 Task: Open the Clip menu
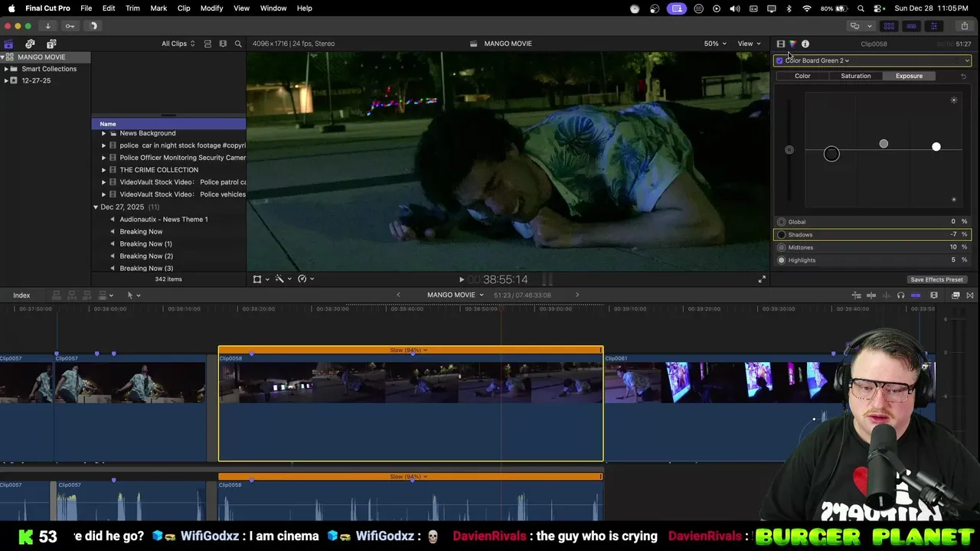point(184,8)
